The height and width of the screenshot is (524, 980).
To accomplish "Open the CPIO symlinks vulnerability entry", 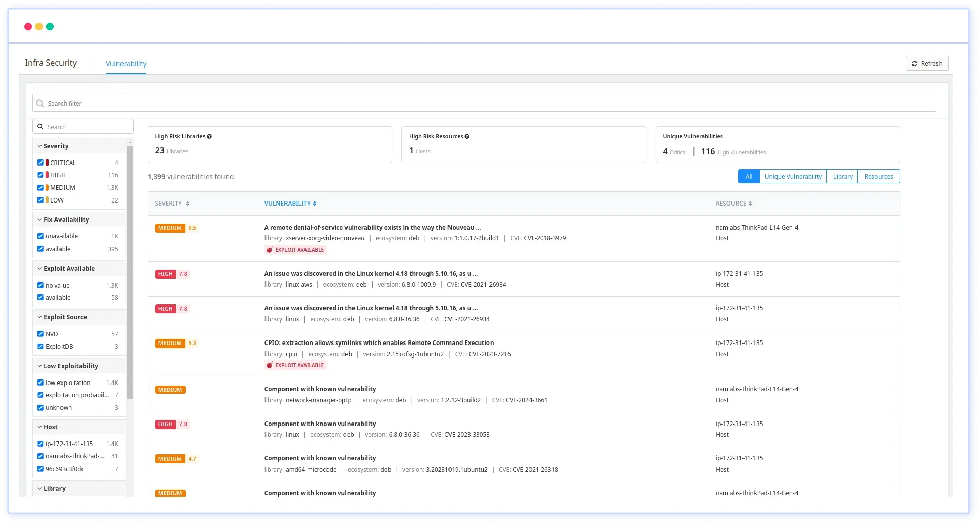I will pyautogui.click(x=379, y=343).
